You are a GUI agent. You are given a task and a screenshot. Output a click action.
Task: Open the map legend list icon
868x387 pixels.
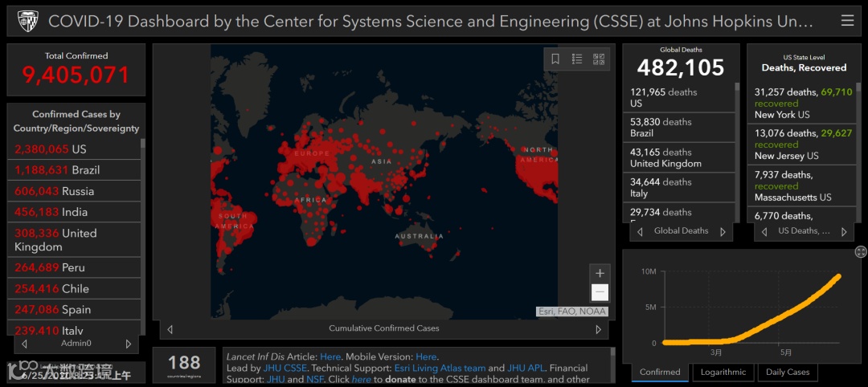(x=577, y=59)
